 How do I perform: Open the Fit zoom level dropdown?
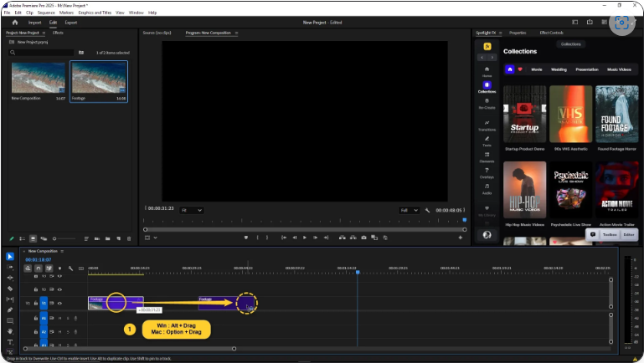192,210
